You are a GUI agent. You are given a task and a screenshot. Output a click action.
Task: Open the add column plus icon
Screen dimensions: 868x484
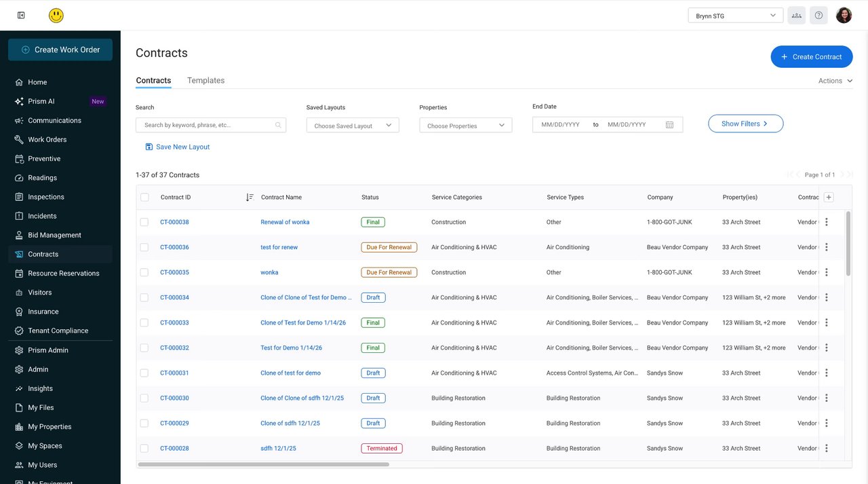pyautogui.click(x=829, y=198)
